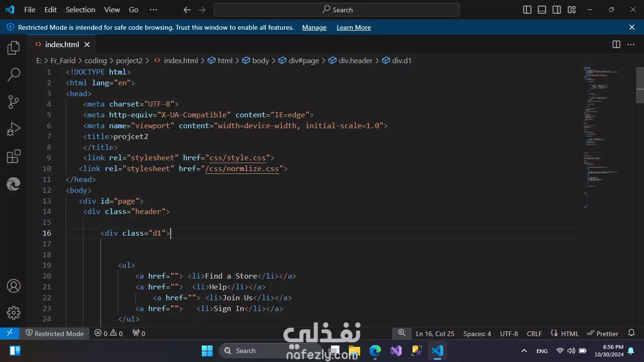
Task: Open the remote window indicator
Action: pyautogui.click(x=9, y=333)
